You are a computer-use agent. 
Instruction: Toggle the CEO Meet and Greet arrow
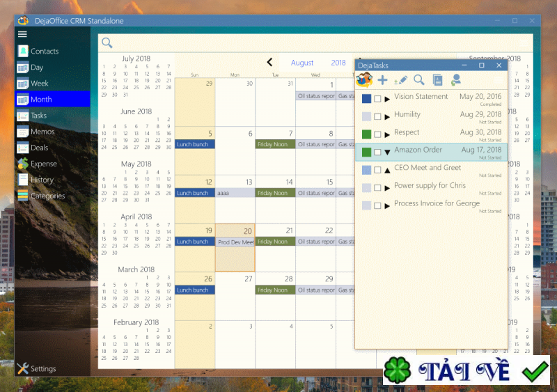[387, 170]
